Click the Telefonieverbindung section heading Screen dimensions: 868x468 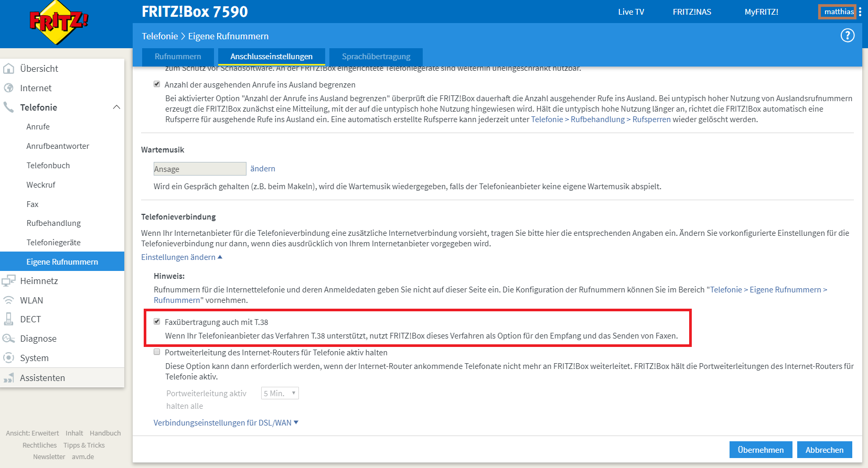point(178,217)
